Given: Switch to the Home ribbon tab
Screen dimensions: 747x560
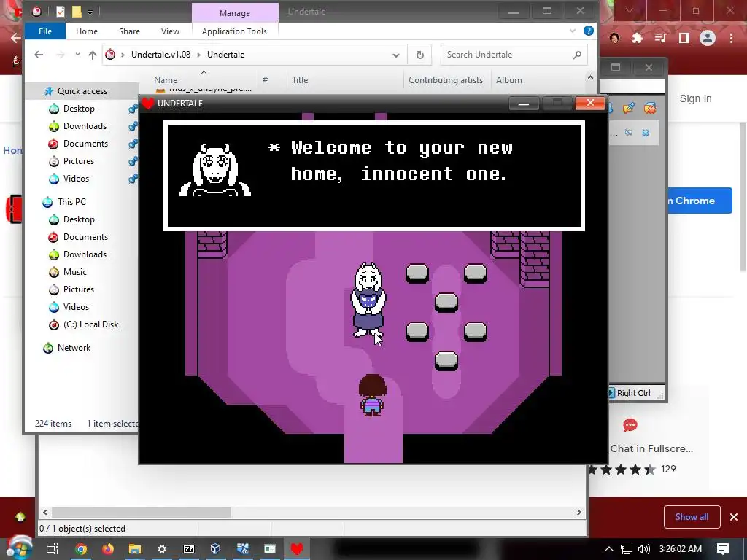Looking at the screenshot, I should point(87,31).
